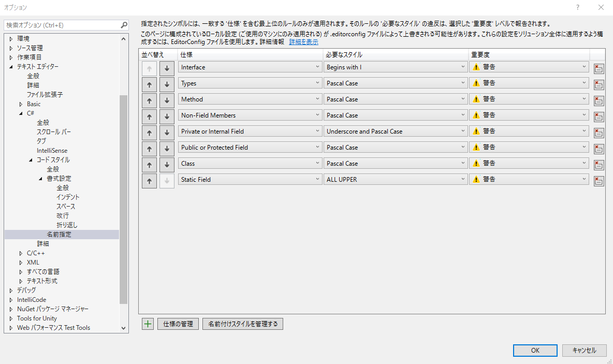Move Public or Protected Field rule up
The image size is (613, 364).
point(149,149)
